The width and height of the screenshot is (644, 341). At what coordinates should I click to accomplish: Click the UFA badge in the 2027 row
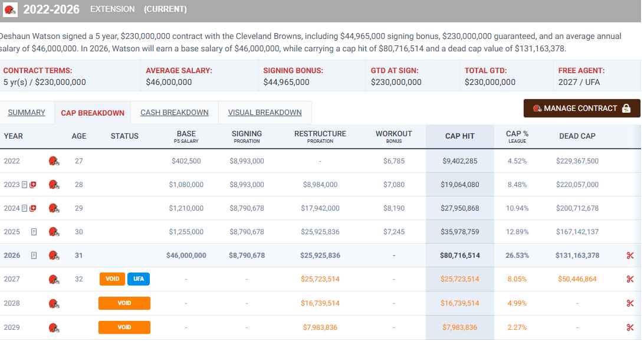[x=139, y=279]
